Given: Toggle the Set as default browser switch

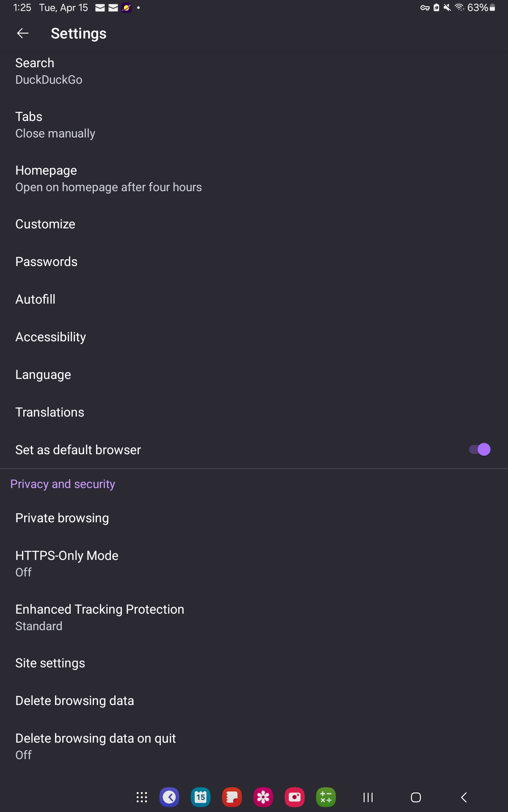Looking at the screenshot, I should [x=479, y=450].
